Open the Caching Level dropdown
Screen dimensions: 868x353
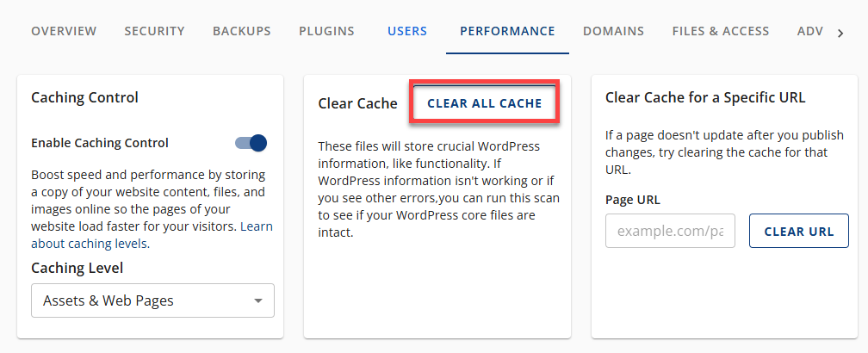152,300
